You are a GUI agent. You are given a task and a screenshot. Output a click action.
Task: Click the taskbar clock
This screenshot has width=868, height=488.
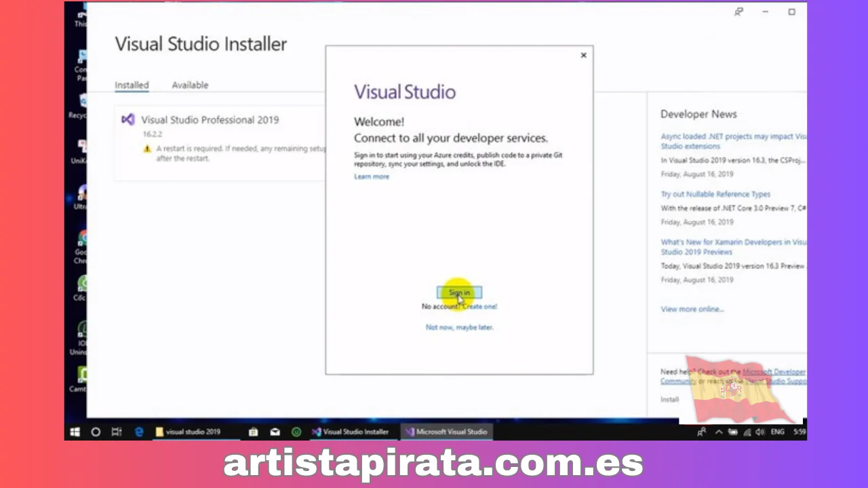800,432
